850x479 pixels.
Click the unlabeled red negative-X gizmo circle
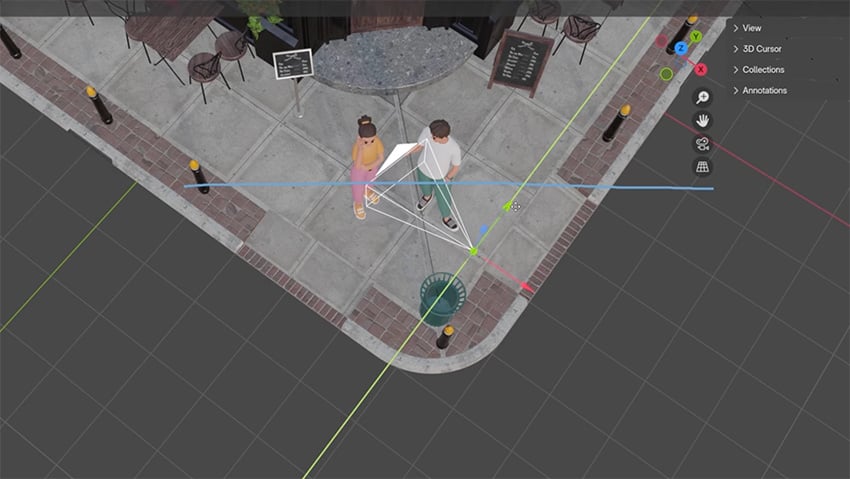pos(661,41)
